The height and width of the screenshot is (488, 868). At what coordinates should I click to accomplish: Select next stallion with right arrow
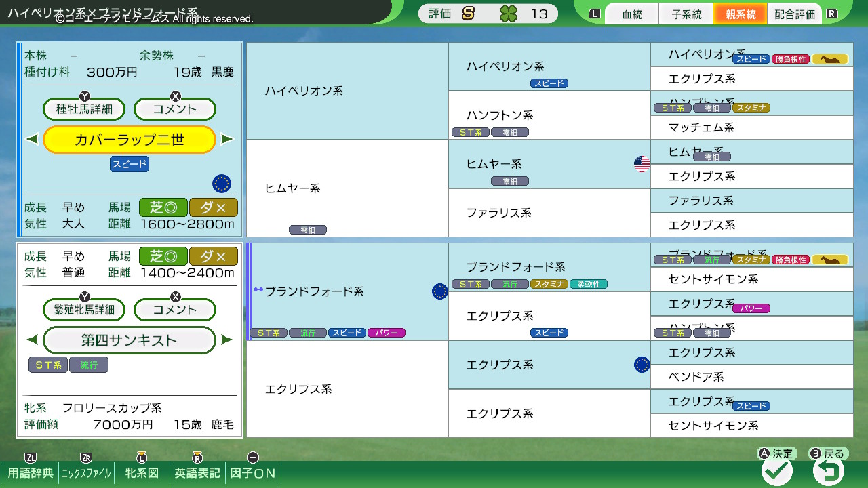click(227, 140)
